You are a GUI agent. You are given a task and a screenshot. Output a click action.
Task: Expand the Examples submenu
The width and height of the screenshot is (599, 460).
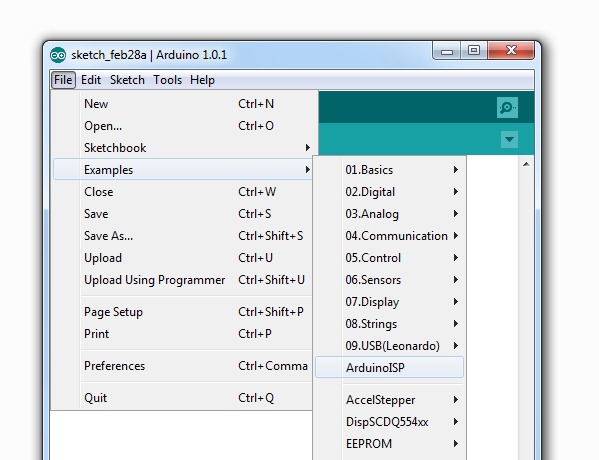pyautogui.click(x=183, y=170)
